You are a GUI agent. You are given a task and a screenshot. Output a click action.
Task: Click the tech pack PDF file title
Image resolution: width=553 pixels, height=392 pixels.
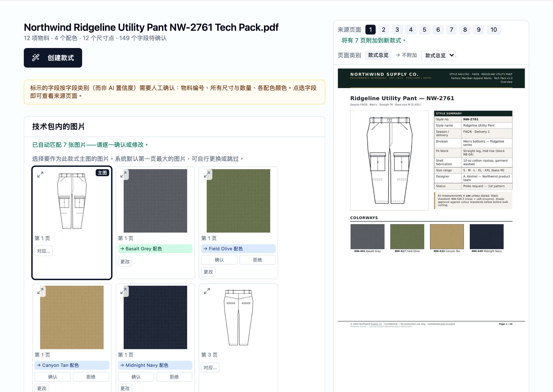click(151, 27)
